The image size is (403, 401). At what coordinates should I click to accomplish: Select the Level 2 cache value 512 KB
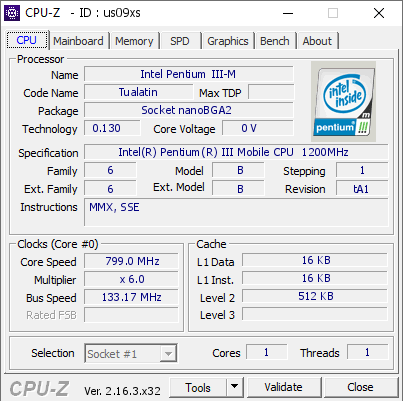click(x=315, y=296)
